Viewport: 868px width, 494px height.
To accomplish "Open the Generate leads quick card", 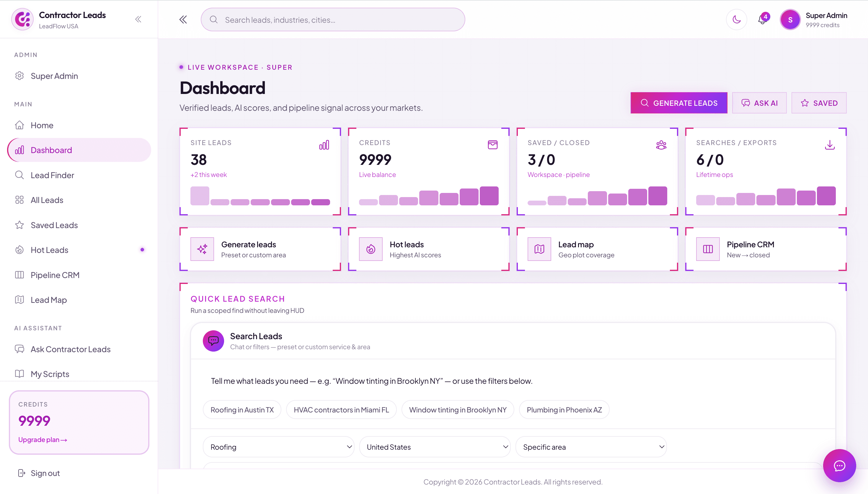I will click(x=260, y=249).
